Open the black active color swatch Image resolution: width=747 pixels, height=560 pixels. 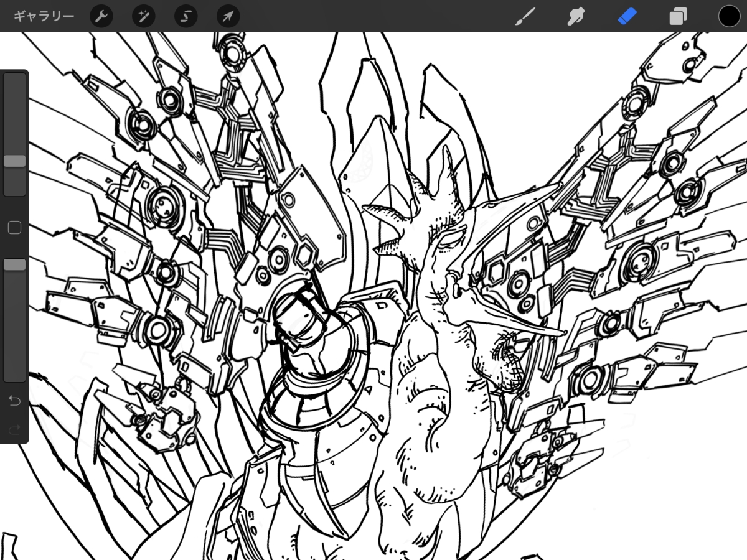tap(729, 16)
